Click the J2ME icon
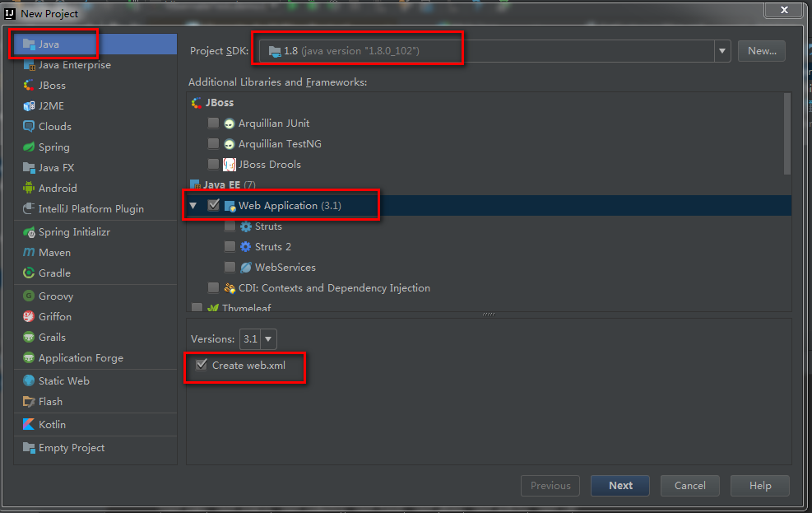 pos(29,106)
